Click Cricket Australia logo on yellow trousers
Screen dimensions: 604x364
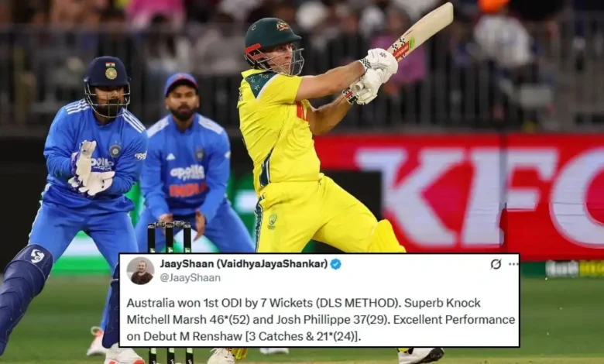click(x=273, y=221)
